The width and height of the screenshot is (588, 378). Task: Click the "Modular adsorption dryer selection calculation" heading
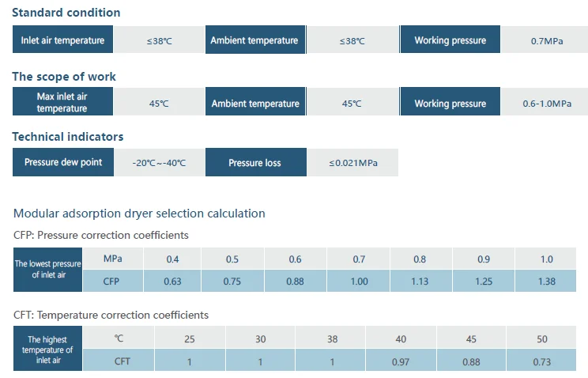point(139,214)
